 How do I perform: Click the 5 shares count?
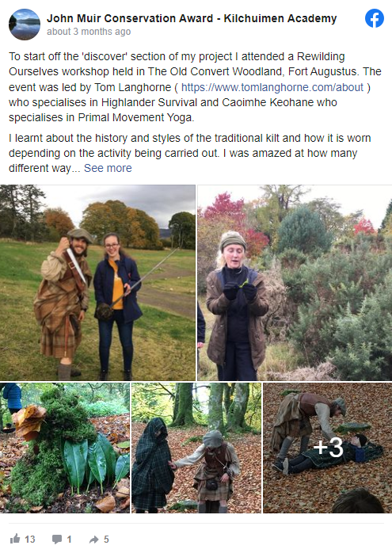106,540
